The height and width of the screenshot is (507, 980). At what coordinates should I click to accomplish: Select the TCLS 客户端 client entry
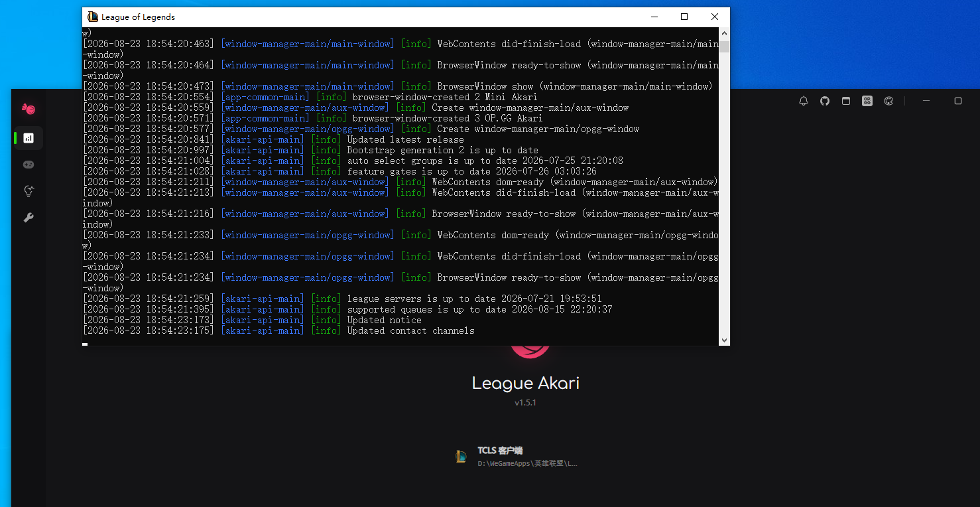517,457
